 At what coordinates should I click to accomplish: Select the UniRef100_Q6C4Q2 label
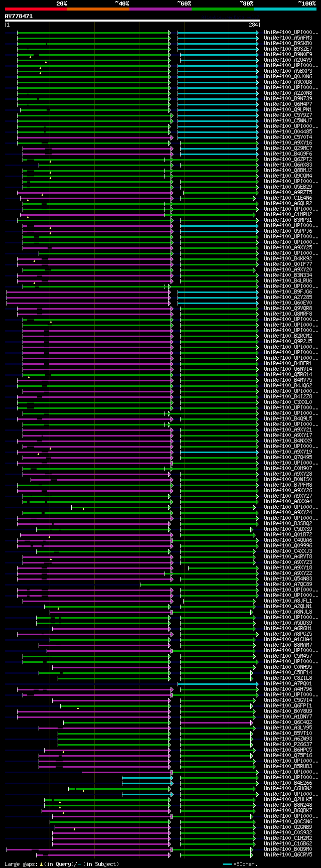(x=288, y=722)
